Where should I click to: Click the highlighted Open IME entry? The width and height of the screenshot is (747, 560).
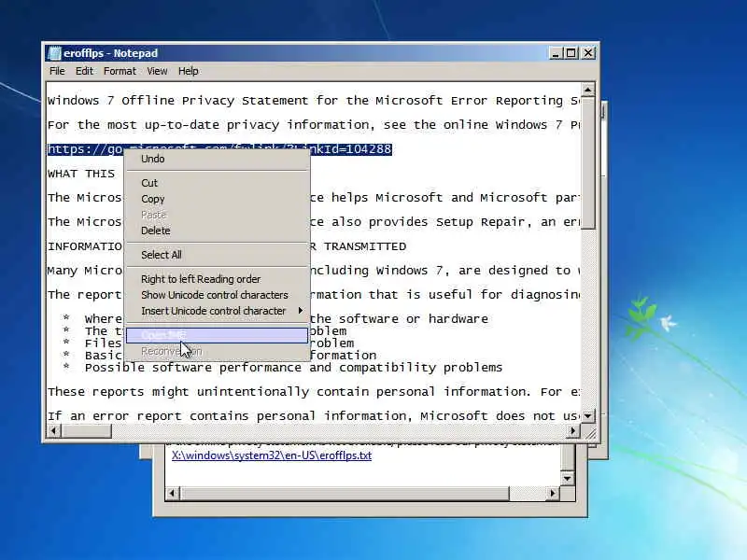coord(218,335)
